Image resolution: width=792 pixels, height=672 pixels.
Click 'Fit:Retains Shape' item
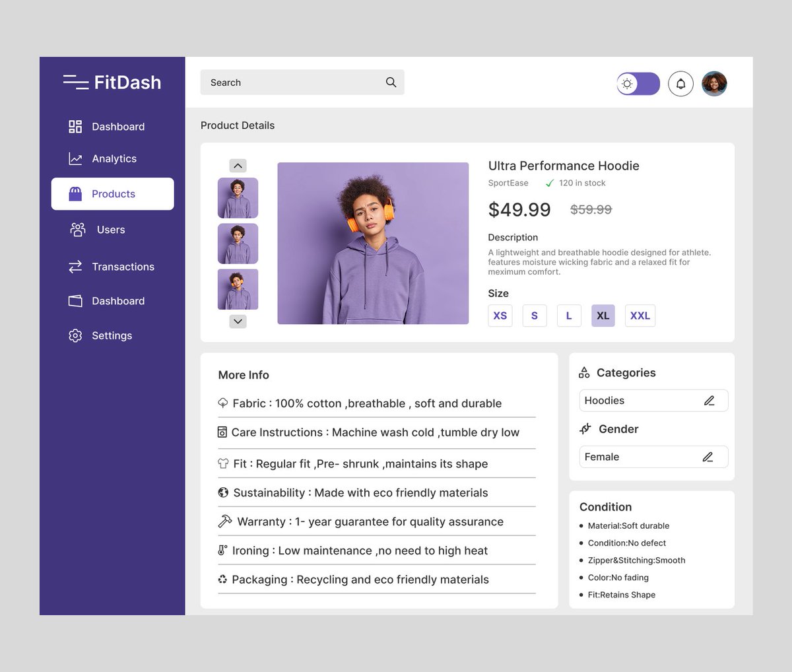622,595
